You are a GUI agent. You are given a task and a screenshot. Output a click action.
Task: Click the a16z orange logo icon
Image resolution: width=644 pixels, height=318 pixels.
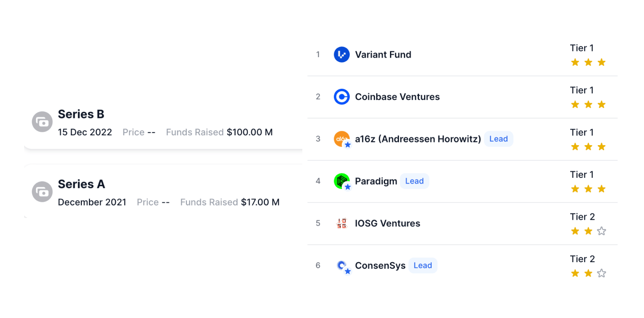click(x=342, y=138)
